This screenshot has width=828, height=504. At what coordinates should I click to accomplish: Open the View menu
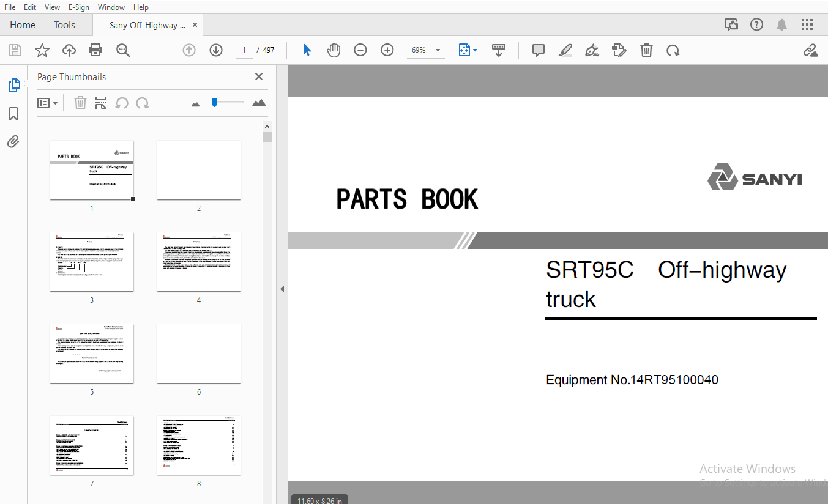point(53,7)
